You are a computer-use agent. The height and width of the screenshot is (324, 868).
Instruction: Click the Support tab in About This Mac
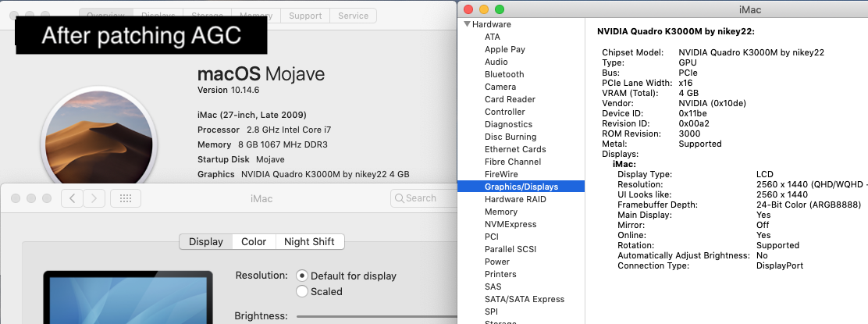tap(304, 16)
